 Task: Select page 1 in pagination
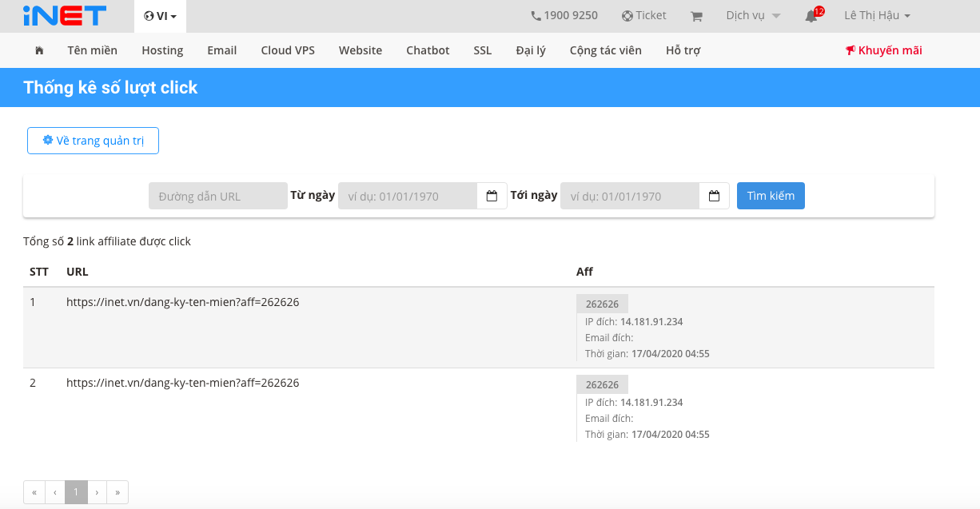(x=76, y=492)
